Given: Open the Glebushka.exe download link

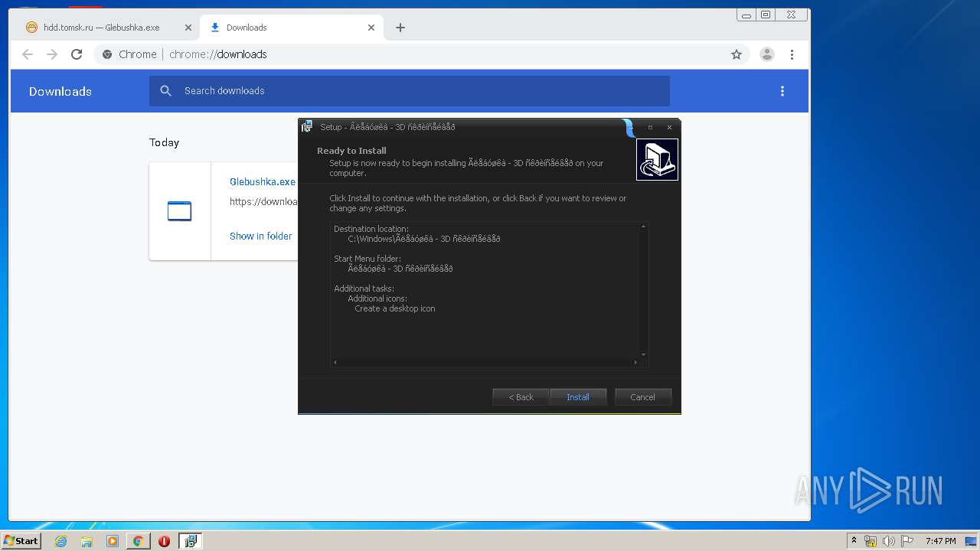Looking at the screenshot, I should tap(263, 182).
